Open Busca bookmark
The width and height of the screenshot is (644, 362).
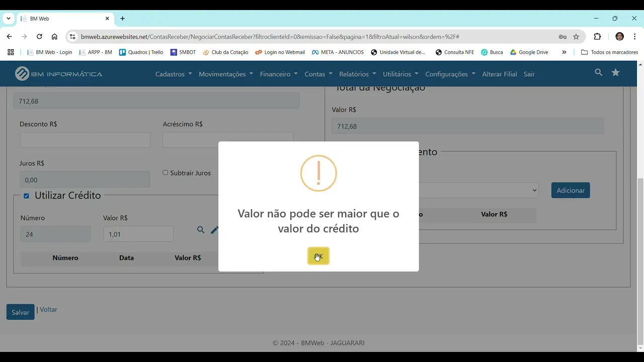pyautogui.click(x=492, y=52)
